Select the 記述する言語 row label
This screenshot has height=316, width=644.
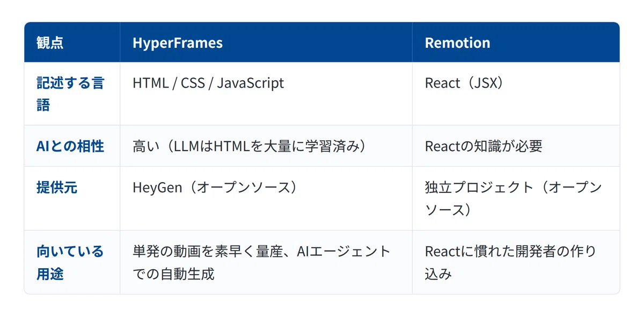click(x=72, y=94)
